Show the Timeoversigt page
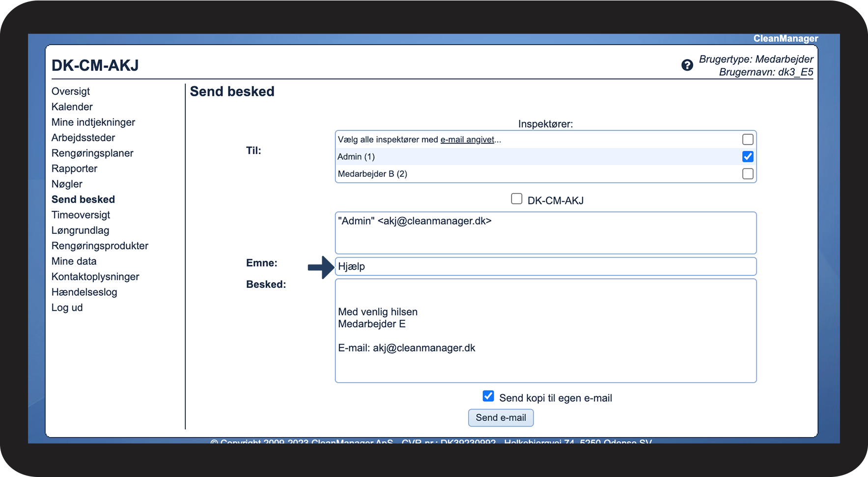This screenshot has width=868, height=477. pos(81,215)
